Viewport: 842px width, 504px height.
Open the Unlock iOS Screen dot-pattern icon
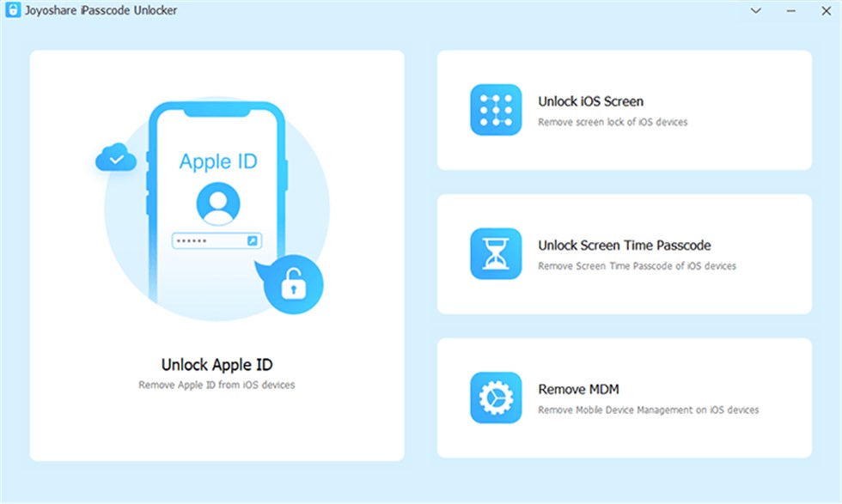[x=496, y=110]
